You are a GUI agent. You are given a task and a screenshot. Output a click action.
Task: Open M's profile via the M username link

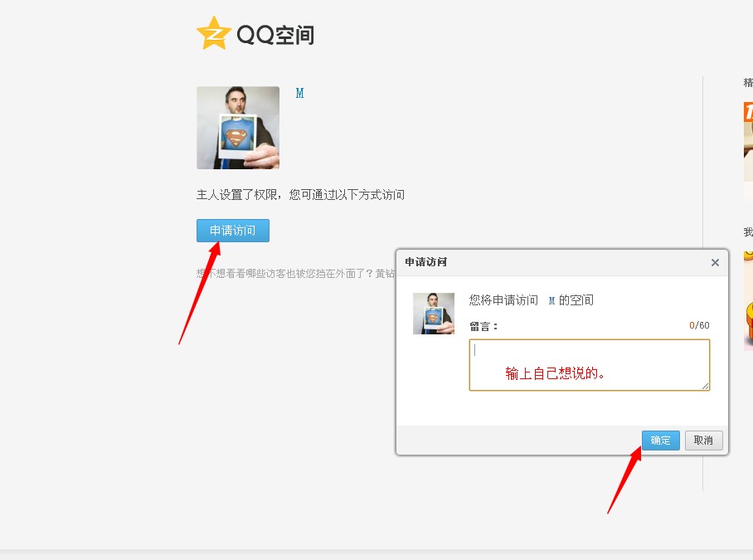(299, 93)
